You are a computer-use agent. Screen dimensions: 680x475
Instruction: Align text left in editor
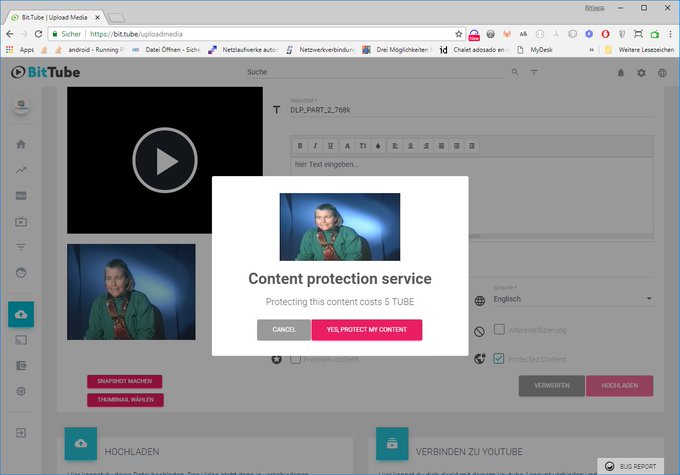(x=395, y=146)
